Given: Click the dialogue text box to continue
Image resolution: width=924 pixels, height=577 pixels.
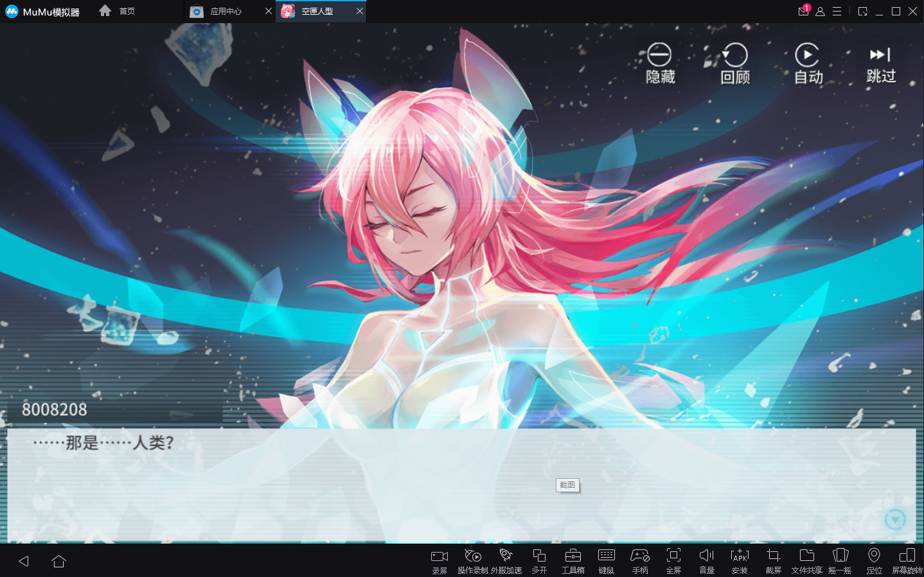Looking at the screenshot, I should tap(461, 485).
